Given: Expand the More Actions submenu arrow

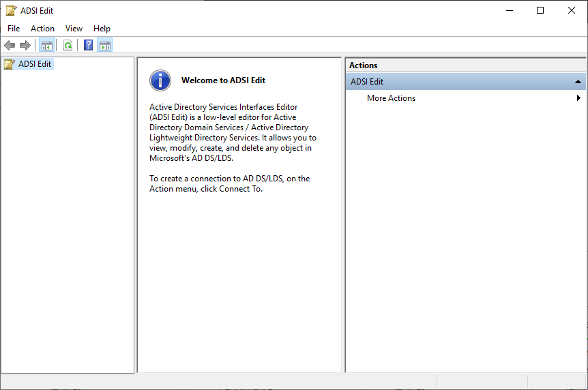Looking at the screenshot, I should (578, 98).
